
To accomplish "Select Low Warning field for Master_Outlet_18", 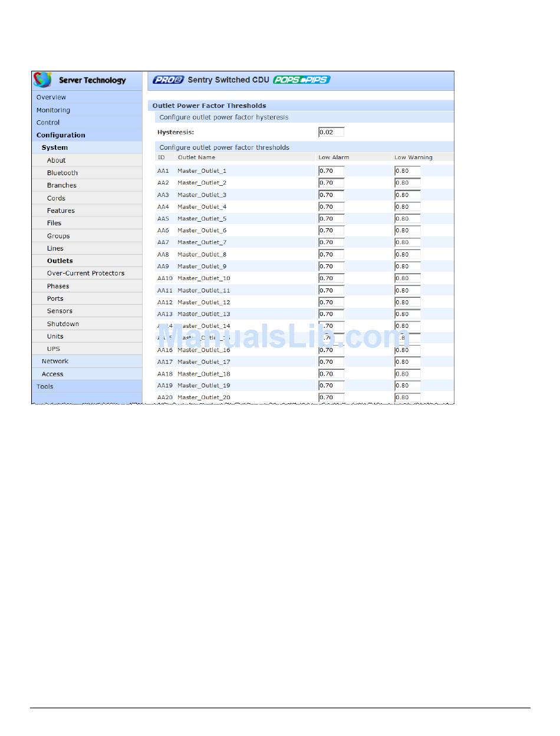I will (x=407, y=374).
